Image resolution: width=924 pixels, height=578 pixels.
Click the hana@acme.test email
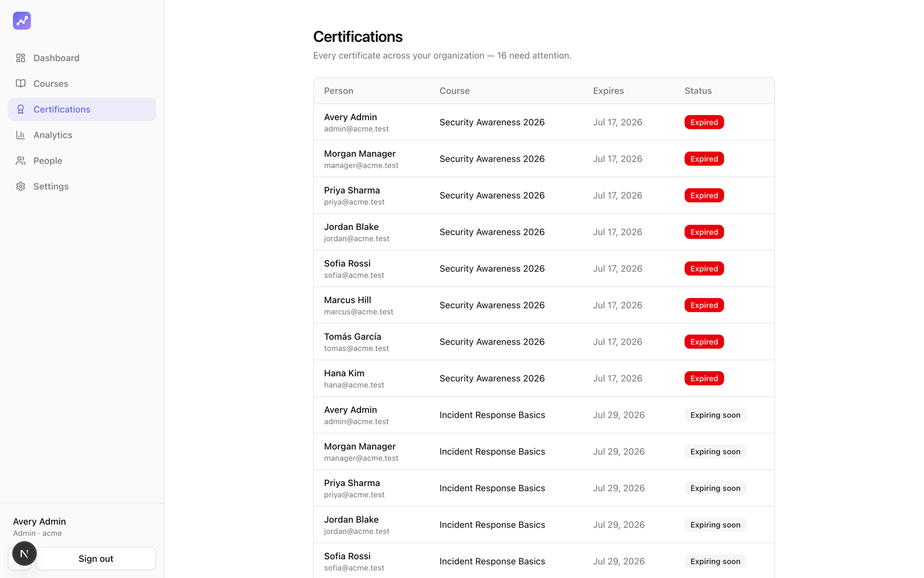[354, 385]
